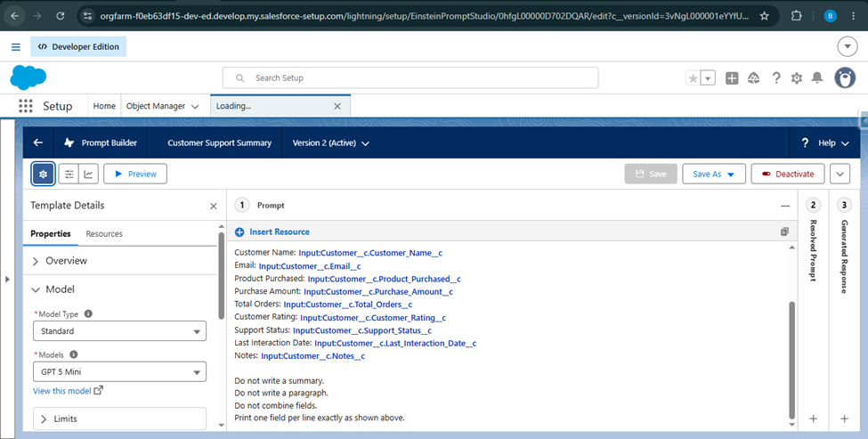Click Insert Resource

click(x=272, y=232)
